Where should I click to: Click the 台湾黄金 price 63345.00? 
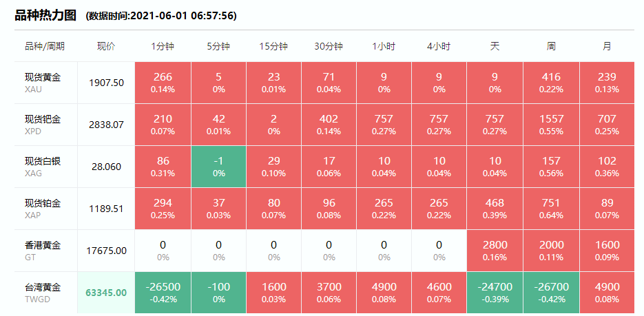106,293
